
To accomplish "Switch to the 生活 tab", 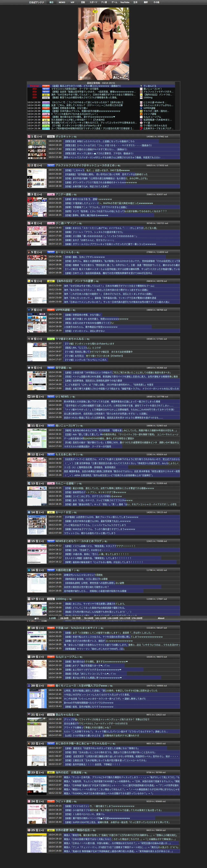I will click(135, 2).
